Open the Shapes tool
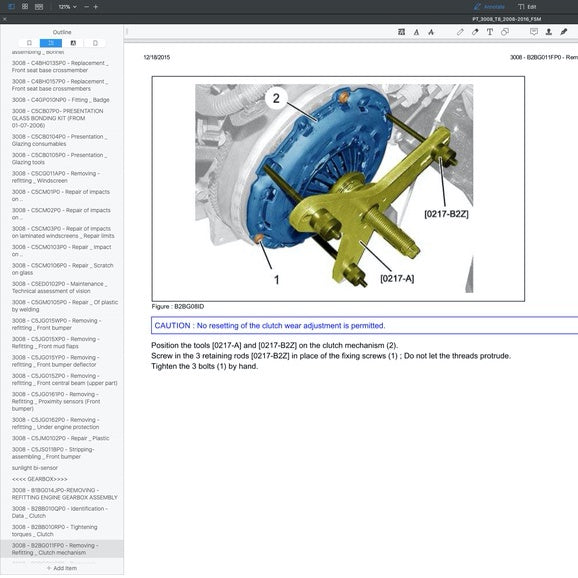Screen dimensions: 578x578 (505, 32)
